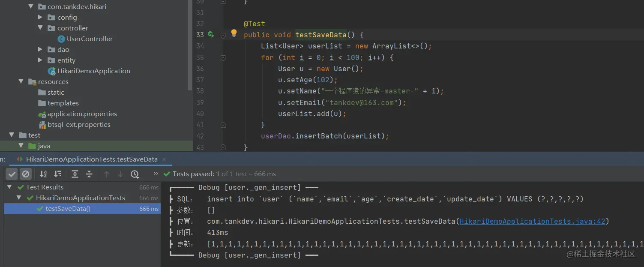Click the u.setAge(102) line

pos(308,80)
